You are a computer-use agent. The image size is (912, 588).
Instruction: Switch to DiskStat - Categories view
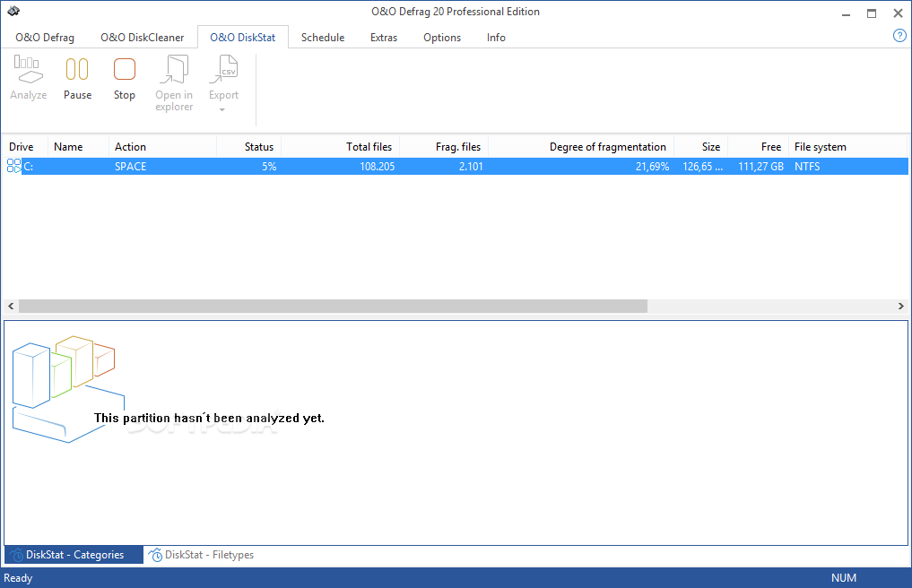[74, 555]
